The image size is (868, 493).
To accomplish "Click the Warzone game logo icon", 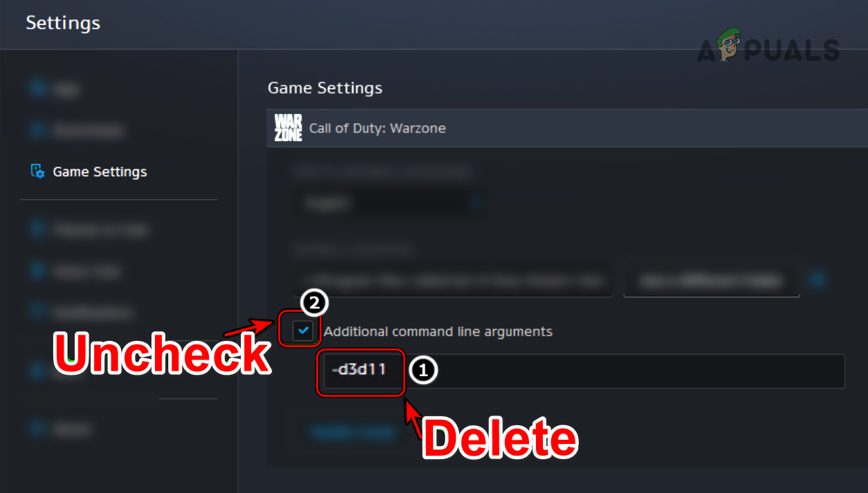I will (288, 128).
